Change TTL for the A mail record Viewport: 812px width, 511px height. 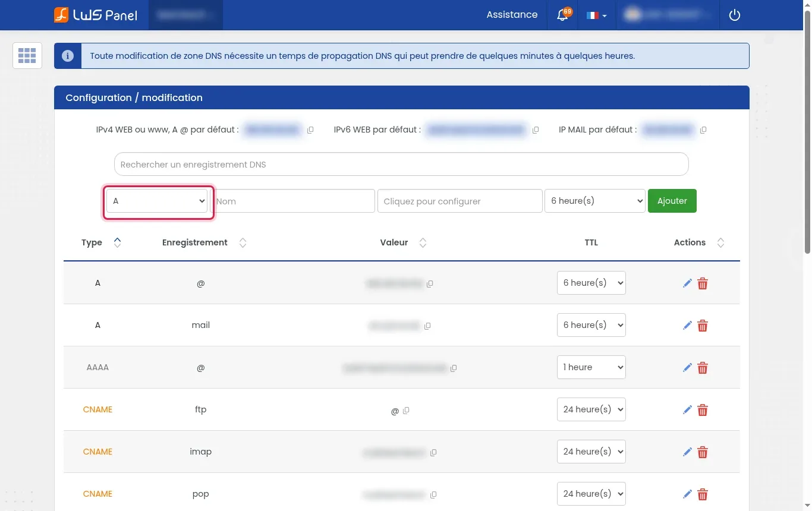click(591, 325)
